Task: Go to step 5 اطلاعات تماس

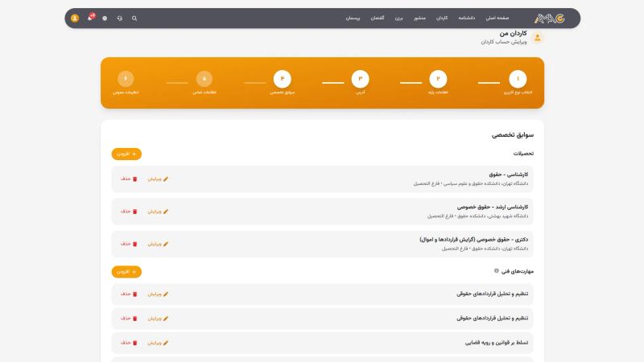Action: [x=204, y=79]
